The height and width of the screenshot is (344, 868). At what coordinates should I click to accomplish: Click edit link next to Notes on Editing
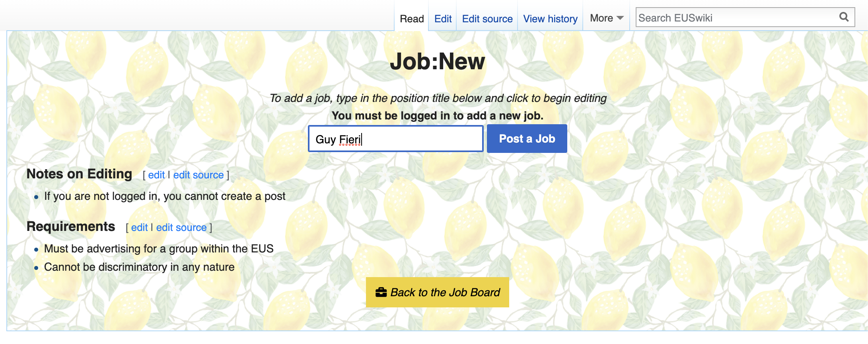point(156,175)
